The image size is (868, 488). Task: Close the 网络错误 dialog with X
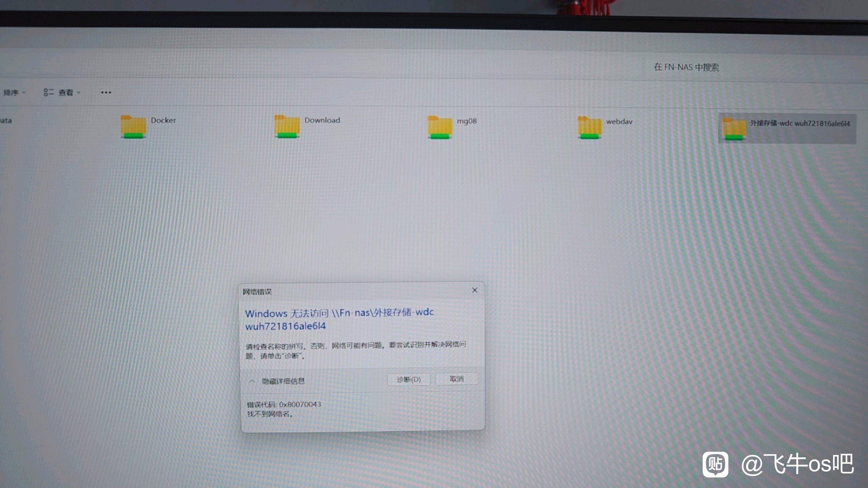[475, 290]
